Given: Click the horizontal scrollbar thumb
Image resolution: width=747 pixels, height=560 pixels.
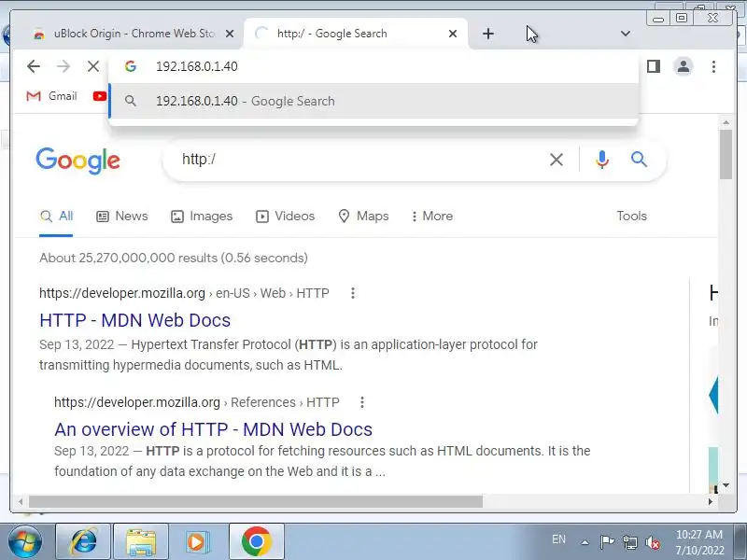Looking at the screenshot, I should click(256, 501).
